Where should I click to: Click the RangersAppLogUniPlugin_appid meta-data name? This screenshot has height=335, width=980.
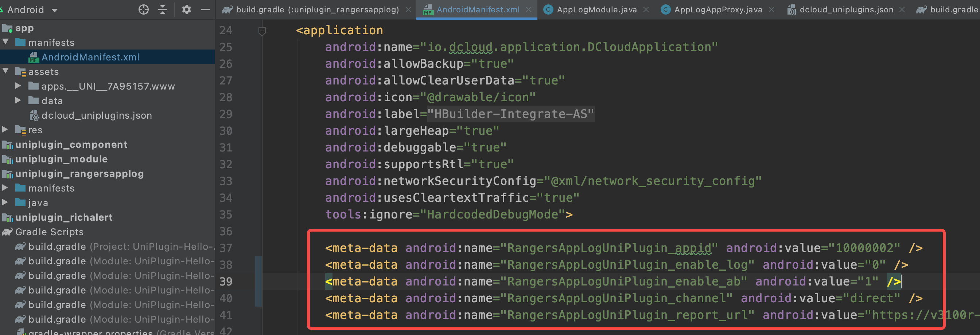[609, 248]
